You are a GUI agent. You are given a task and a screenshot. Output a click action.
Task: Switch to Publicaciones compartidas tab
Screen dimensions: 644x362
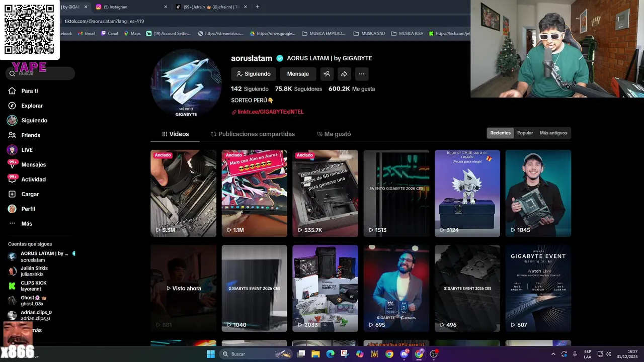click(x=253, y=134)
